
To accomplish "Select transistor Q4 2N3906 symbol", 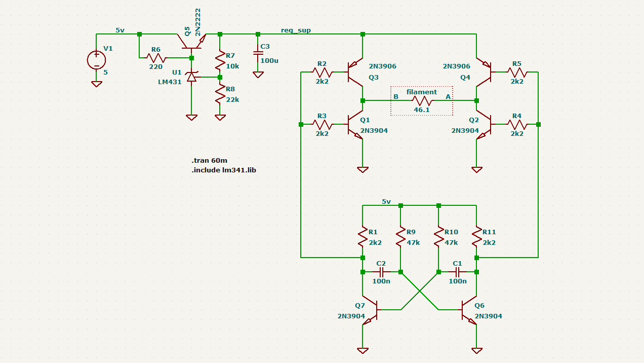I will 483,71.
